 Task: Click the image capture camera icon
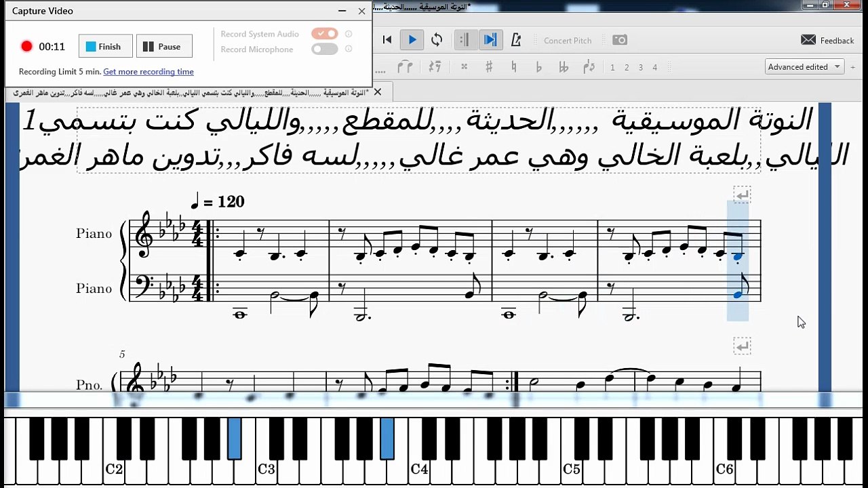pyautogui.click(x=620, y=40)
